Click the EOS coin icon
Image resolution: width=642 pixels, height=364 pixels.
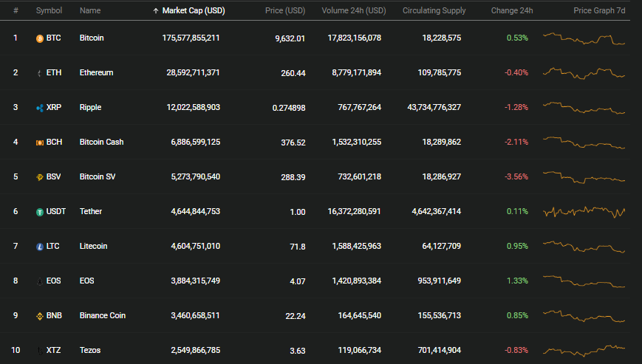[40, 281]
